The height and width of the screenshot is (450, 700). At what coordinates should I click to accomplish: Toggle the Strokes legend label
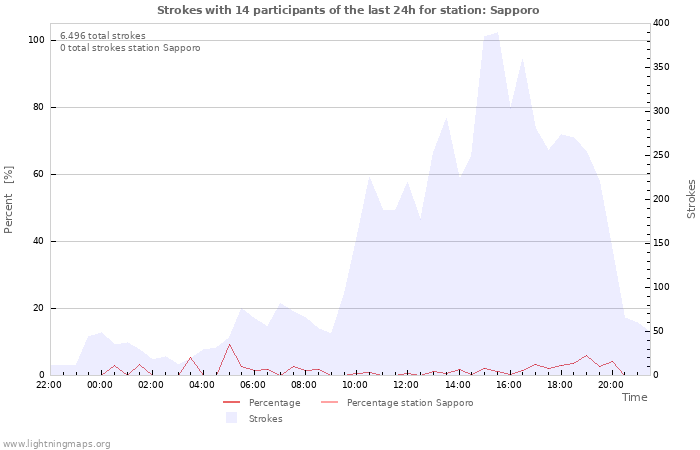coord(265,419)
